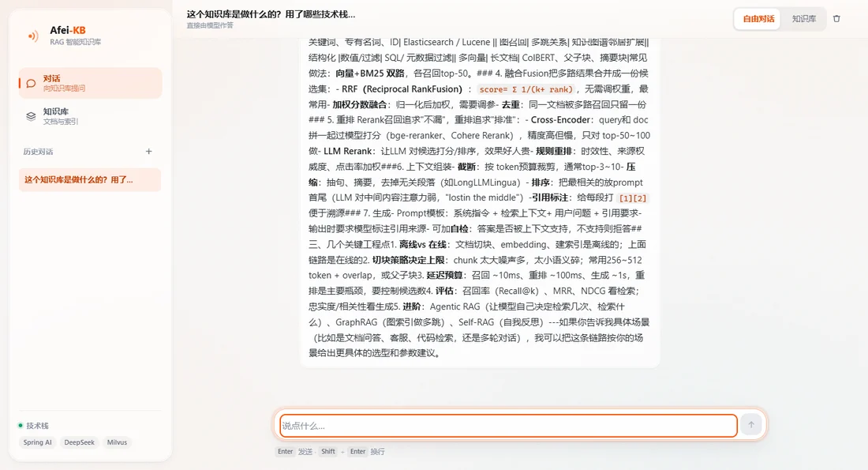Open history chat 这个知识库是做什么的
This screenshot has height=470, width=868.
[x=90, y=180]
